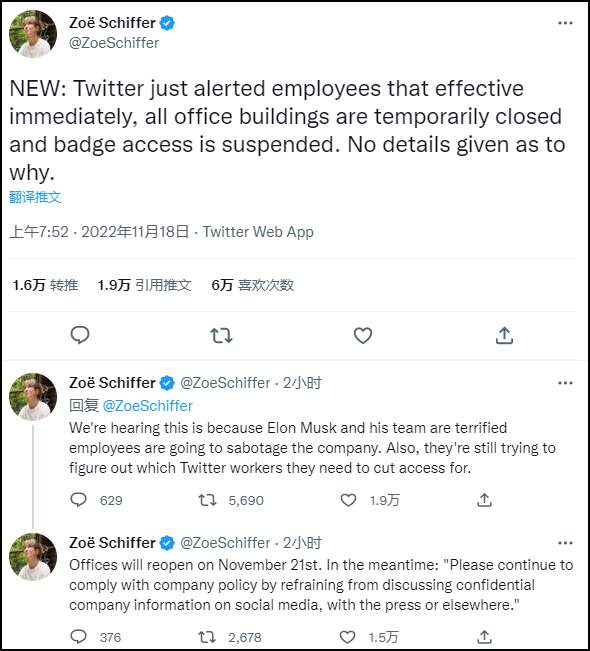Like the reply showing 1.5万 likes
This screenshot has height=651, width=590.
348,636
